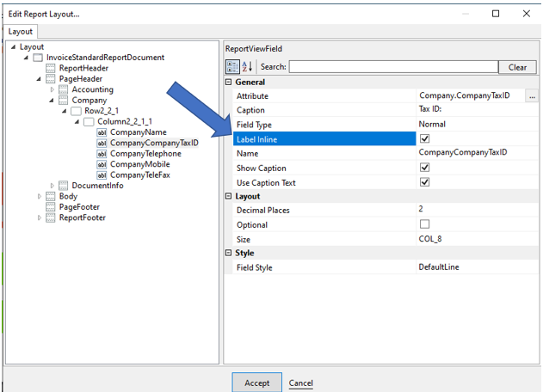Screen dimensions: 543x392
Task: Close the Edit Report Layout dialog
Action: point(527,14)
